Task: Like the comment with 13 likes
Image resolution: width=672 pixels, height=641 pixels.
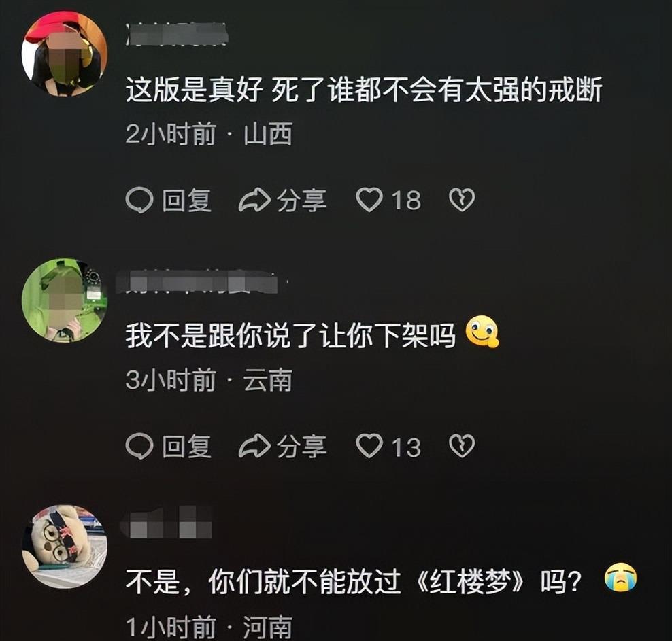Action: [x=369, y=446]
